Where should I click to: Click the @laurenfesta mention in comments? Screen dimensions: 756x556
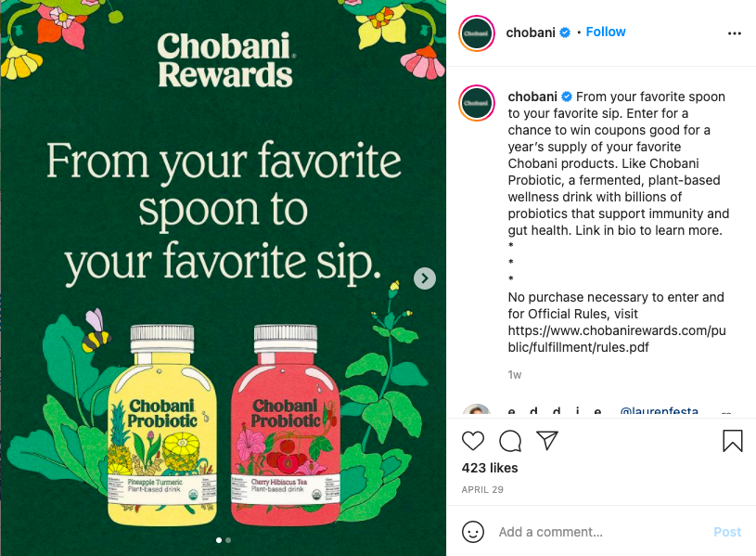point(660,411)
